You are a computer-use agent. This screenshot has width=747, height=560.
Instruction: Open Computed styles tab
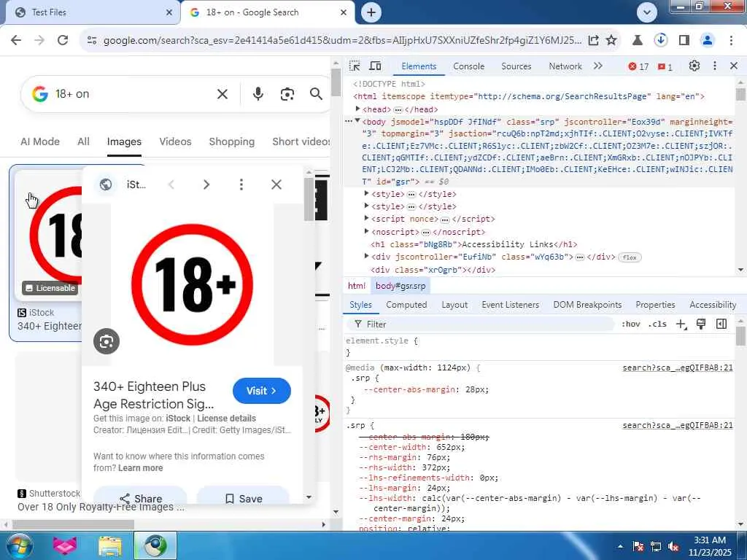click(406, 305)
